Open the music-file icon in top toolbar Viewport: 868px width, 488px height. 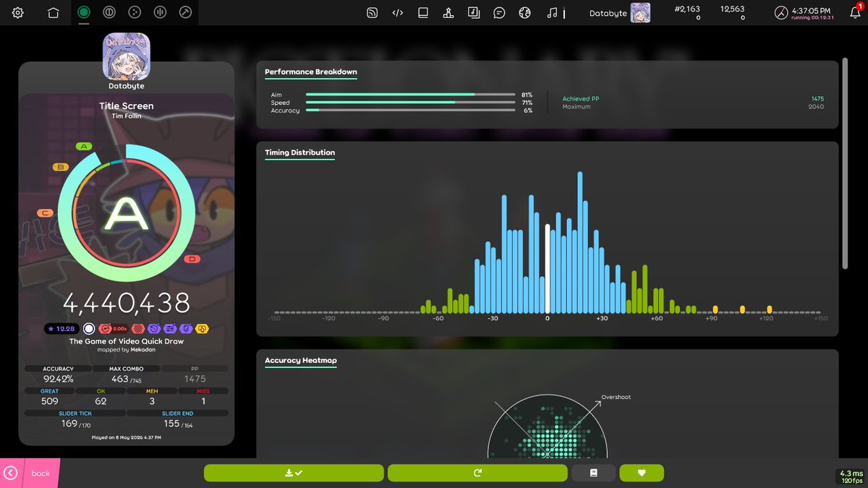[474, 12]
